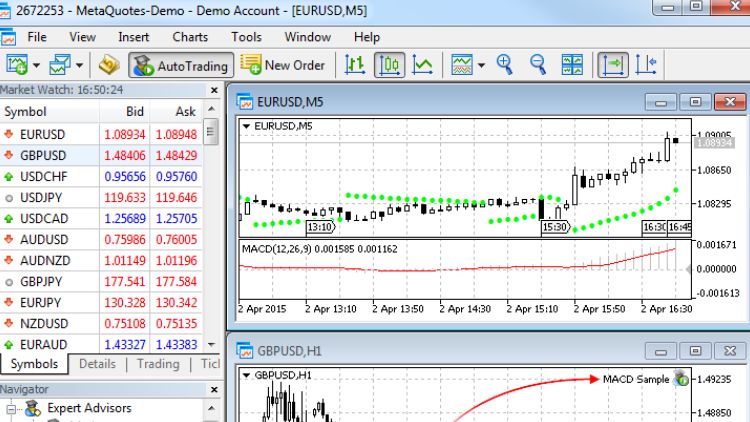Switch chart to line chart mode
The image size is (750, 422).
tap(423, 65)
